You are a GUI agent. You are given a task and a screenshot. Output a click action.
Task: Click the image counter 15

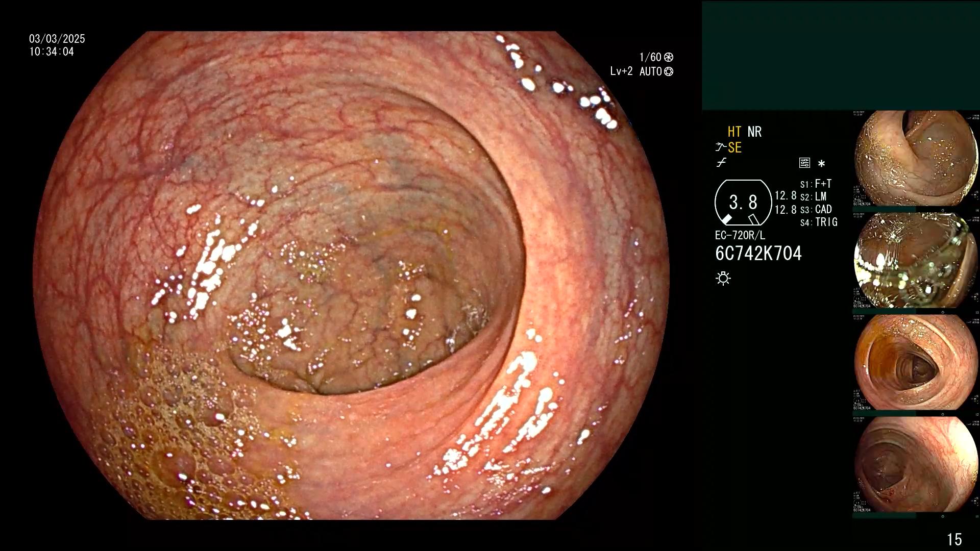click(x=954, y=539)
